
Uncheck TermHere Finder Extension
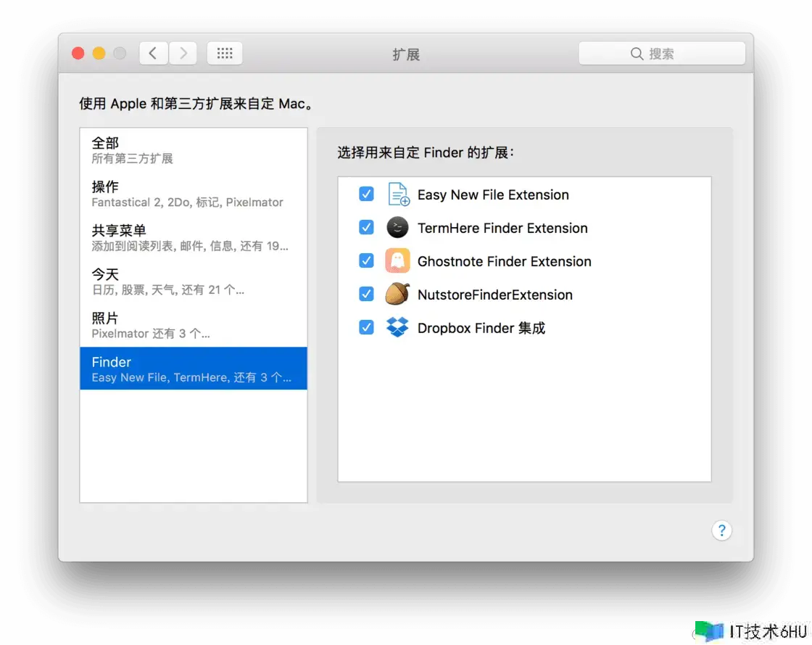pyautogui.click(x=366, y=228)
